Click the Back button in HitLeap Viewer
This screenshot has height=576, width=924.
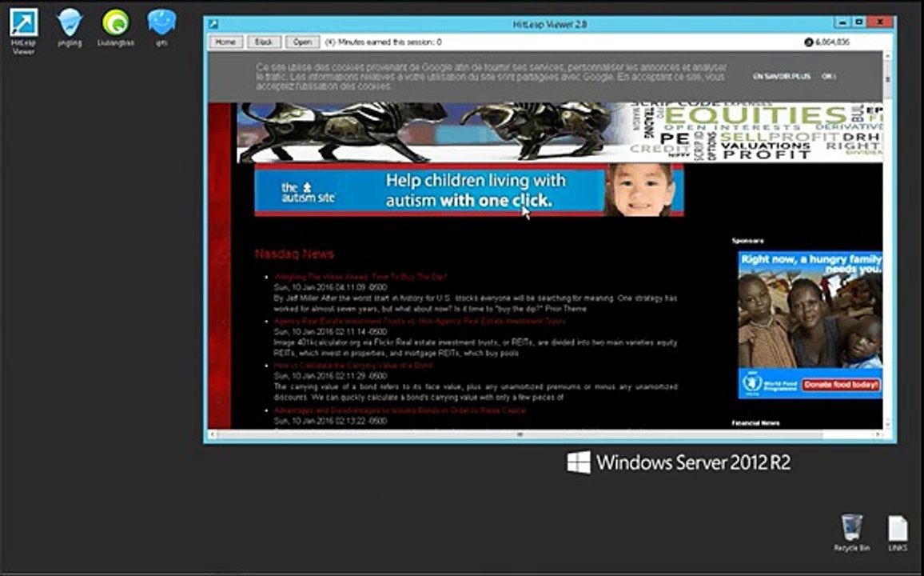point(264,42)
